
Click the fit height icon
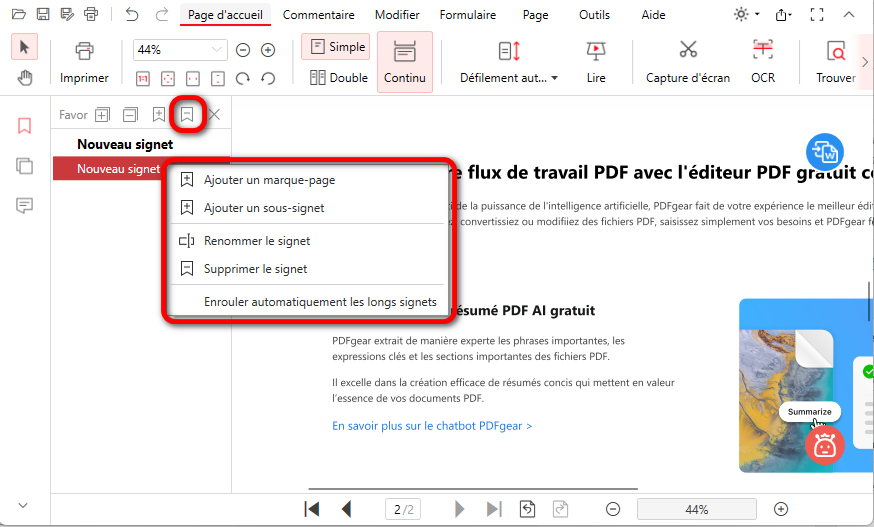(x=218, y=79)
